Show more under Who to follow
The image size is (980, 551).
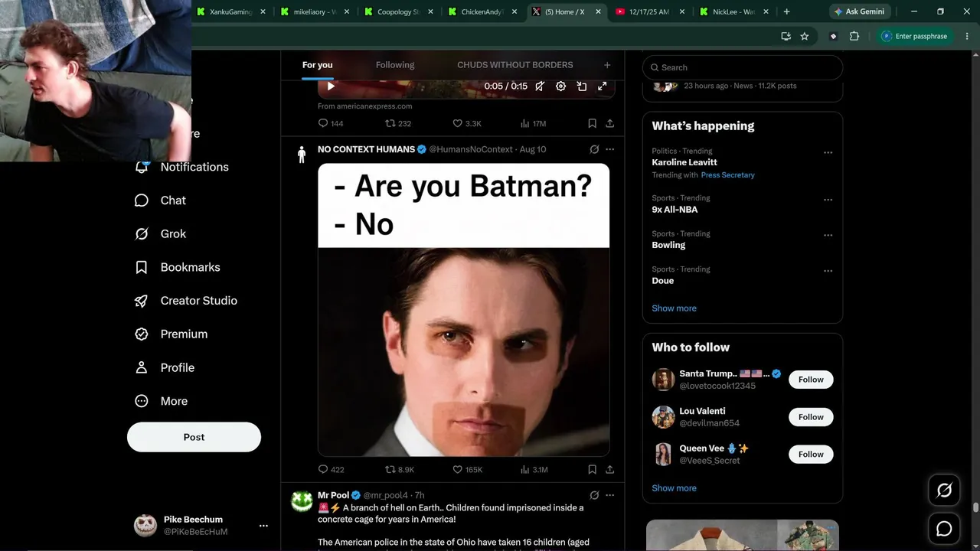[674, 488]
